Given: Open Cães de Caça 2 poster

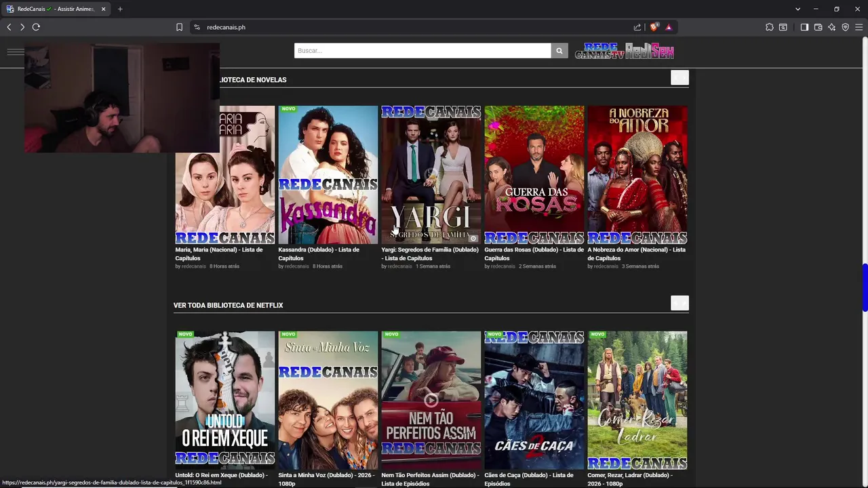Looking at the screenshot, I should tap(534, 400).
